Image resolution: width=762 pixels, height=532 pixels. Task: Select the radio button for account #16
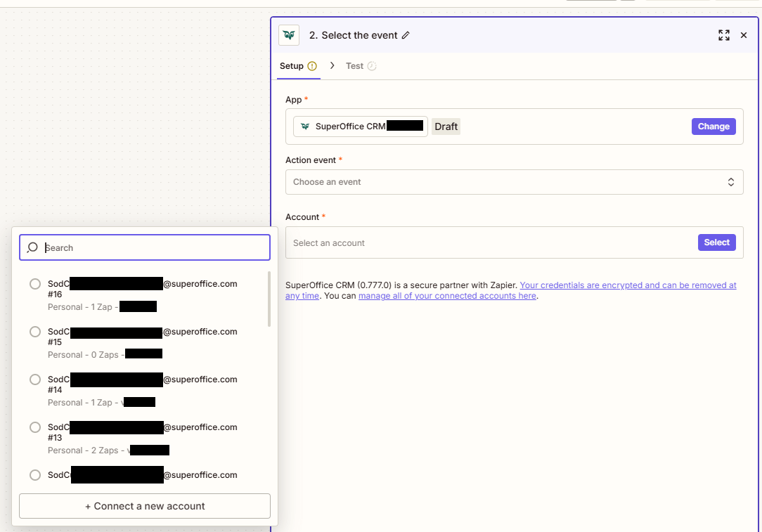[x=35, y=284]
